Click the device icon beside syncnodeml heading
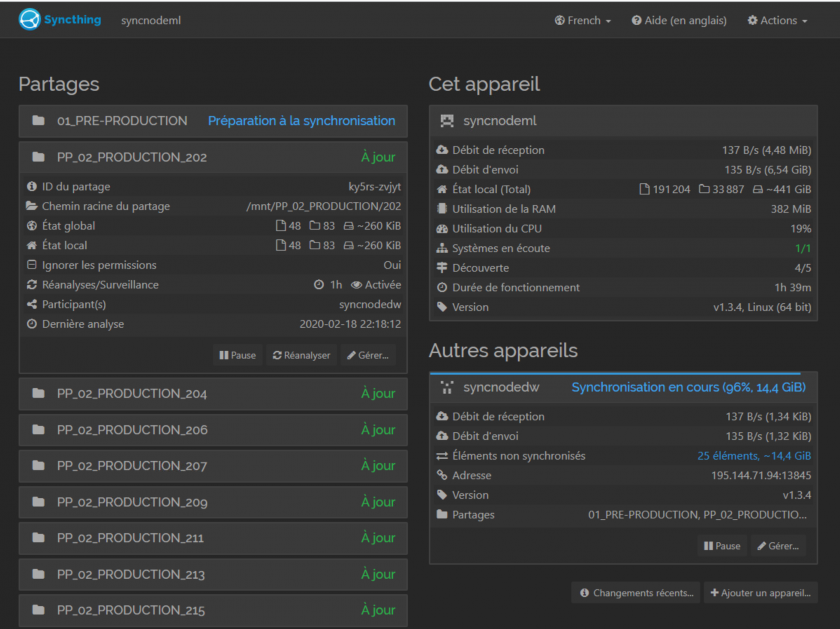Image resolution: width=840 pixels, height=629 pixels. pos(447,121)
